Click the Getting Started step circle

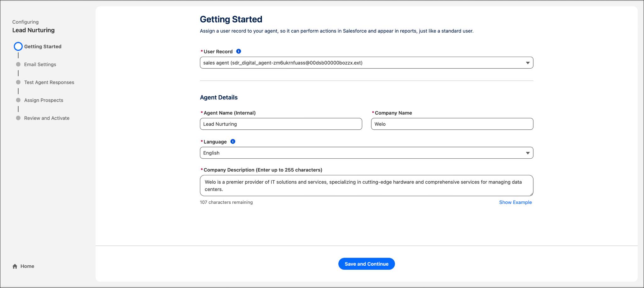pos(18,47)
